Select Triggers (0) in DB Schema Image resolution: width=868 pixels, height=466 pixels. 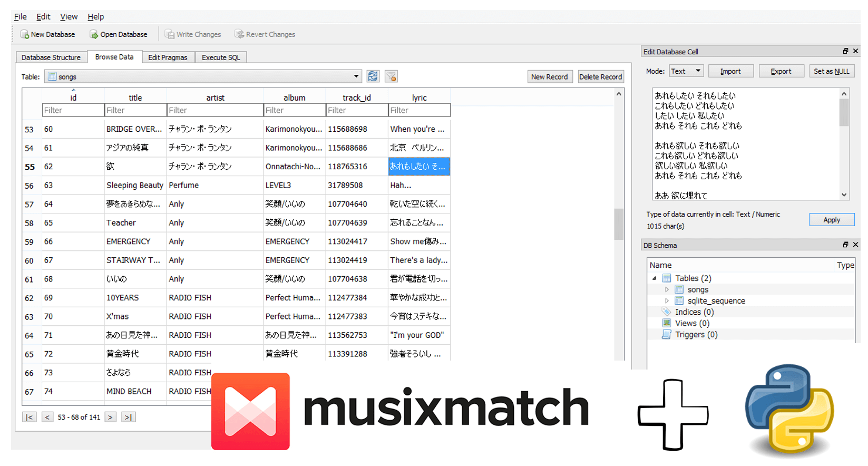[x=696, y=334]
